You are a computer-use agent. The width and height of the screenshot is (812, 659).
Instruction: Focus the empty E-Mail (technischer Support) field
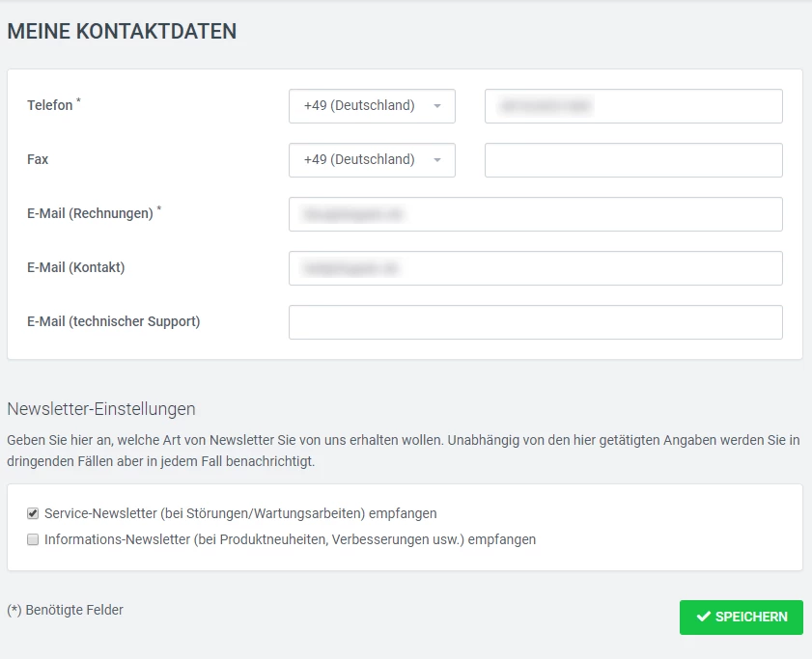(x=535, y=322)
